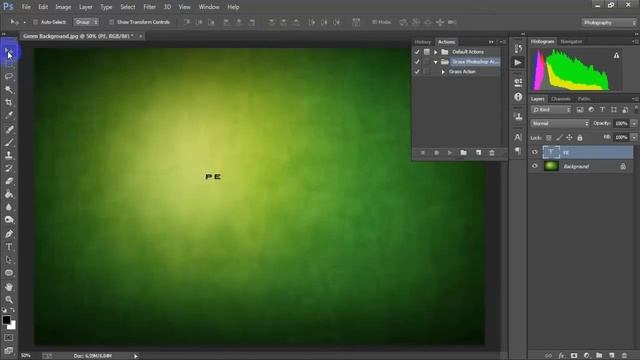This screenshot has width=640, height=360.
Task: Open the Kind layer filter dropdown
Action: point(551,109)
